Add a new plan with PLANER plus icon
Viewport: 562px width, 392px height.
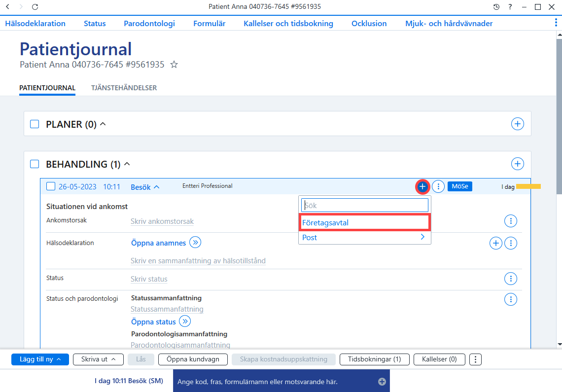(517, 124)
